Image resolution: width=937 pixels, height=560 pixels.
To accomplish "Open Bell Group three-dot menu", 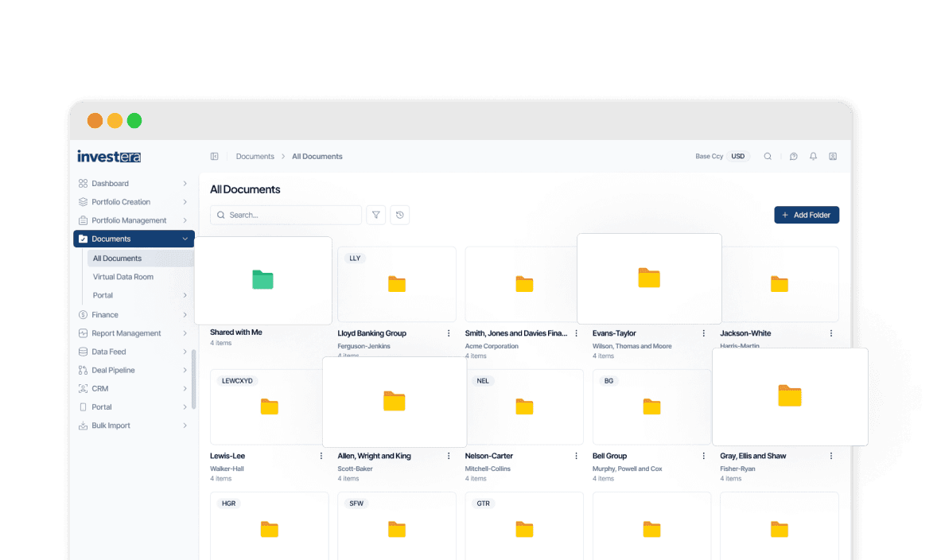I will tap(703, 456).
